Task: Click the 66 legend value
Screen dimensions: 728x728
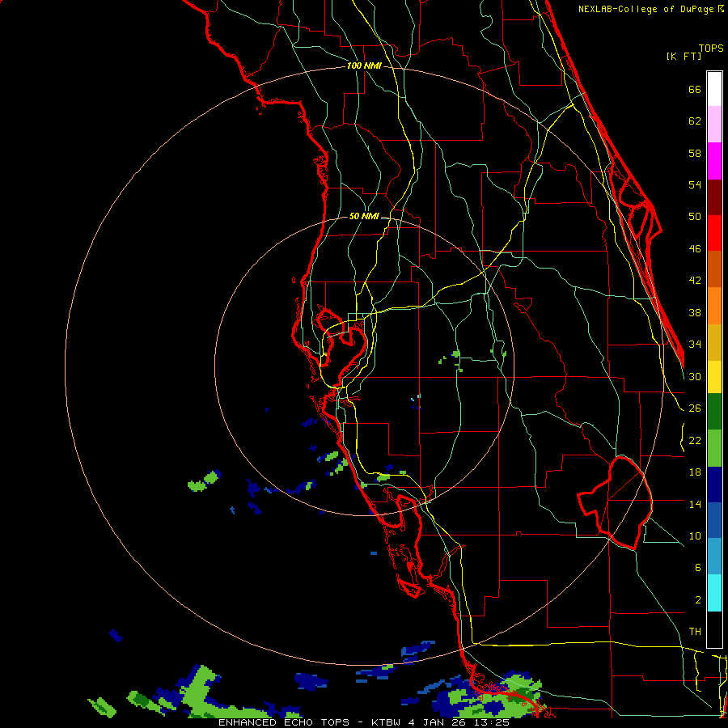Action: pyautogui.click(x=695, y=89)
